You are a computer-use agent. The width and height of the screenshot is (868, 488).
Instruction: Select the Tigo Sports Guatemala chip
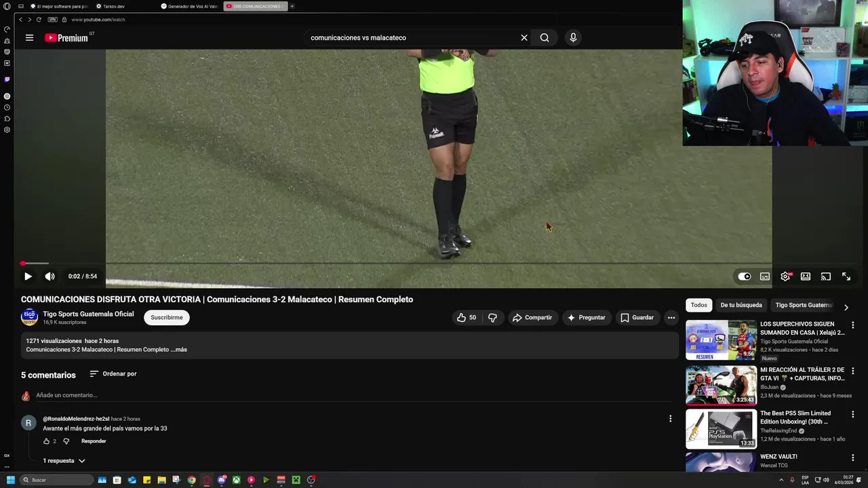pyautogui.click(x=804, y=305)
